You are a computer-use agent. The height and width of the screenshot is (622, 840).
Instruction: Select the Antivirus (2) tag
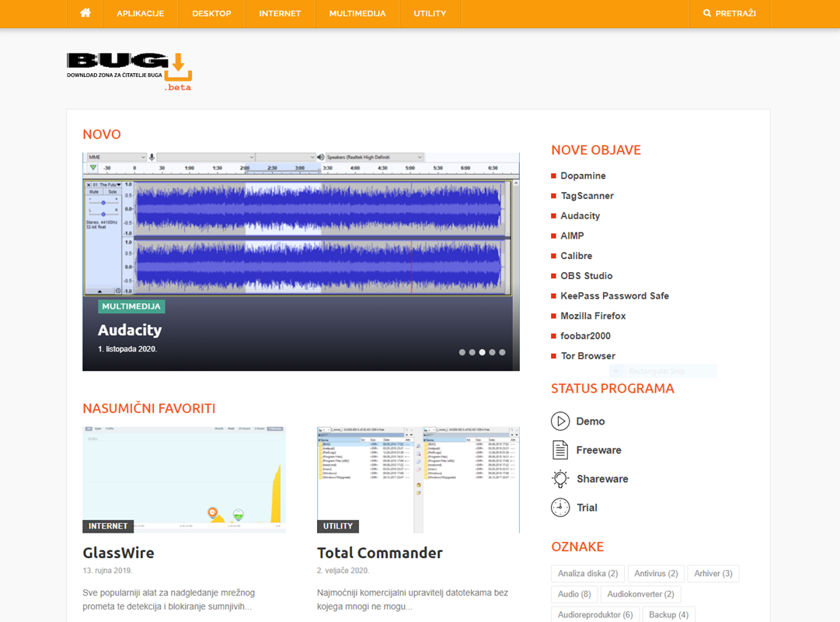click(657, 574)
